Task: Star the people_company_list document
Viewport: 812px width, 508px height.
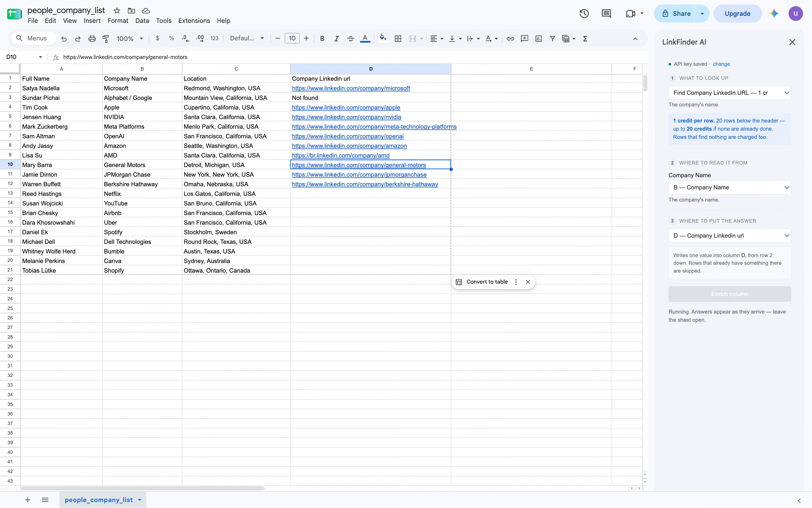Action: [117, 10]
